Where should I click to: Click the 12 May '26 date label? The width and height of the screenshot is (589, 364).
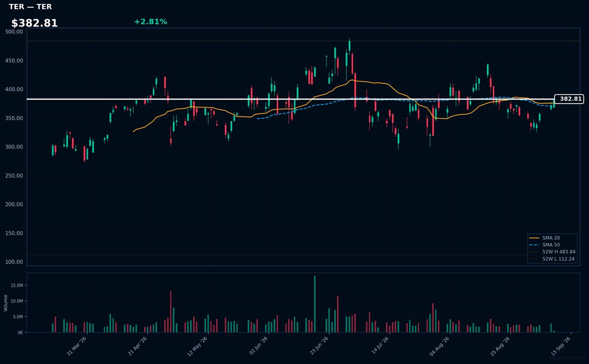(x=198, y=346)
